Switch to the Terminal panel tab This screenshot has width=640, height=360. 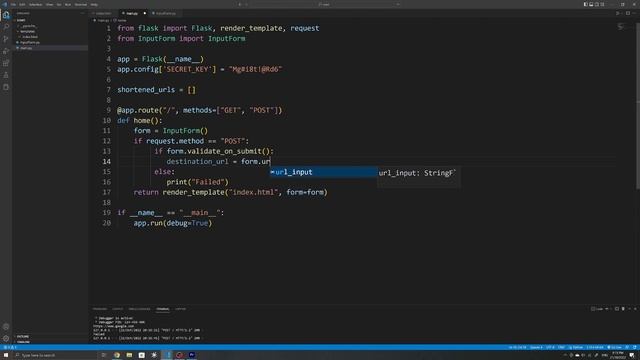[x=162, y=309]
